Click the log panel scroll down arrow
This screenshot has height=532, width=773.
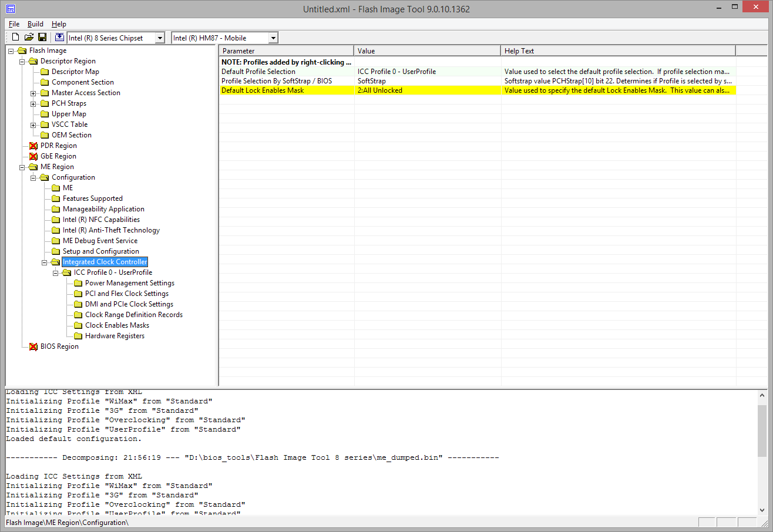(762, 510)
